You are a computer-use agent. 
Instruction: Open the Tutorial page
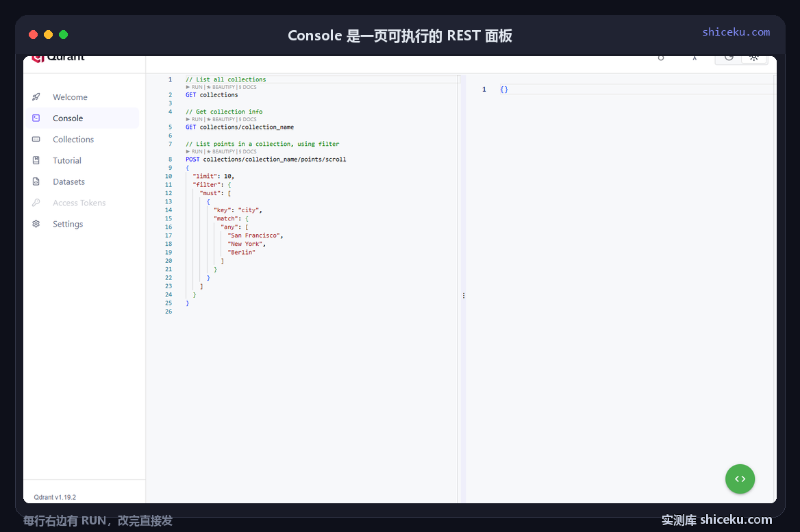pos(83,161)
